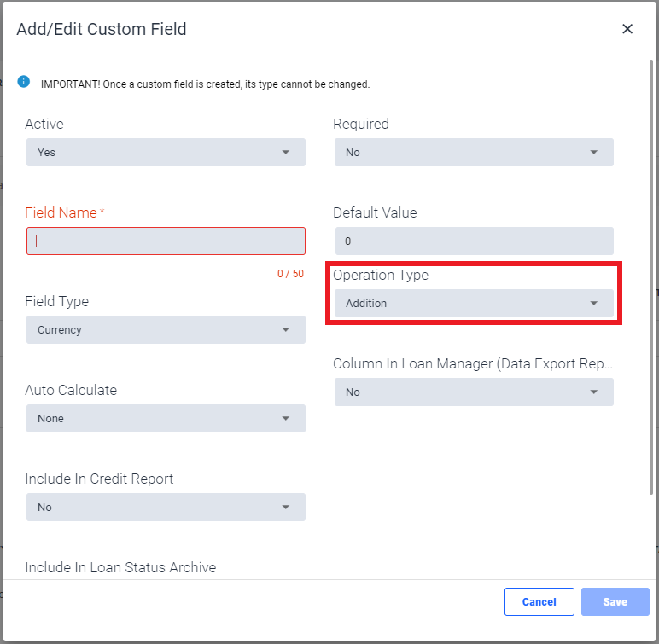Click the Cancel button
This screenshot has height=644, width=659.
(x=539, y=601)
